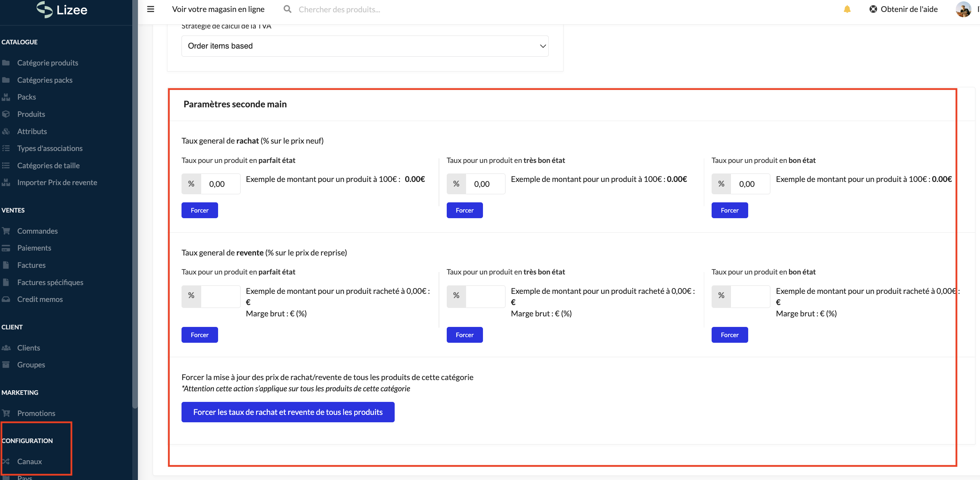Viewport: 980px width, 480px height.
Task: Click the Lizee logo
Action: pyautogui.click(x=62, y=9)
